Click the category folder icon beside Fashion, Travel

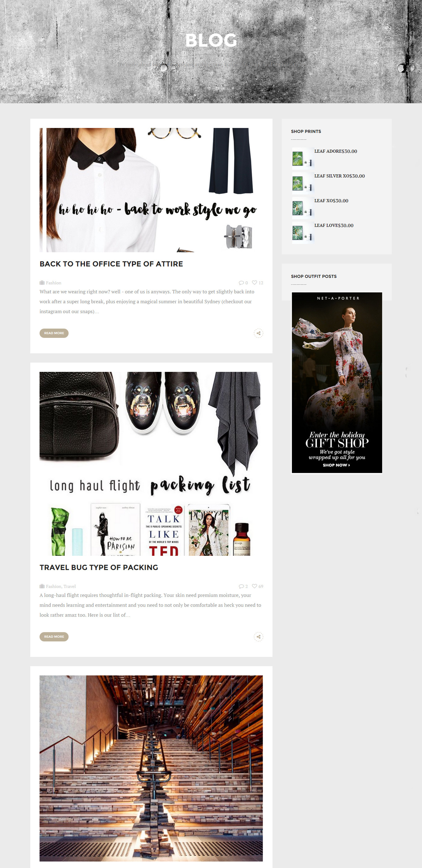[42, 586]
